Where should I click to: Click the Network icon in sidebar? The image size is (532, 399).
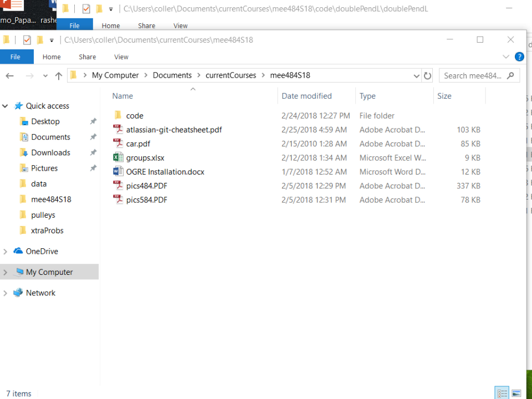(x=18, y=293)
